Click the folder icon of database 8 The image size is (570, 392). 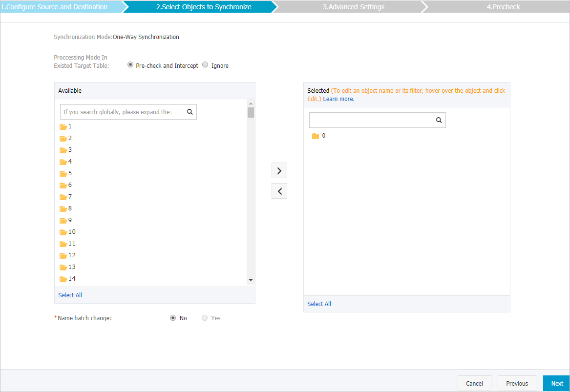pyautogui.click(x=63, y=208)
